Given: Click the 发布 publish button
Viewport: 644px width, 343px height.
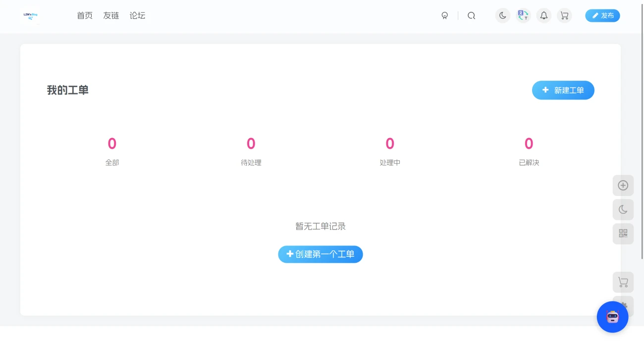Looking at the screenshot, I should point(602,15).
